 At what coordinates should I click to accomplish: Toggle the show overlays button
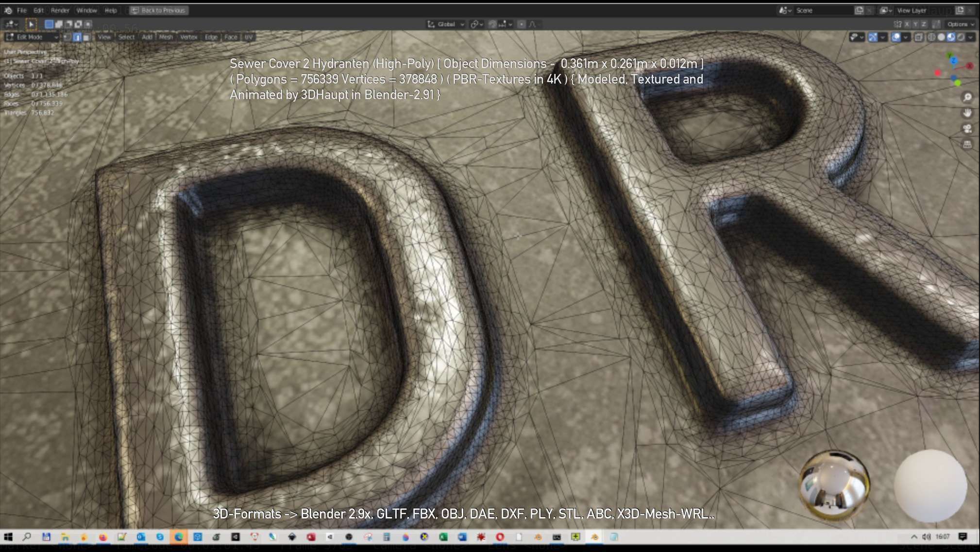pyautogui.click(x=896, y=37)
